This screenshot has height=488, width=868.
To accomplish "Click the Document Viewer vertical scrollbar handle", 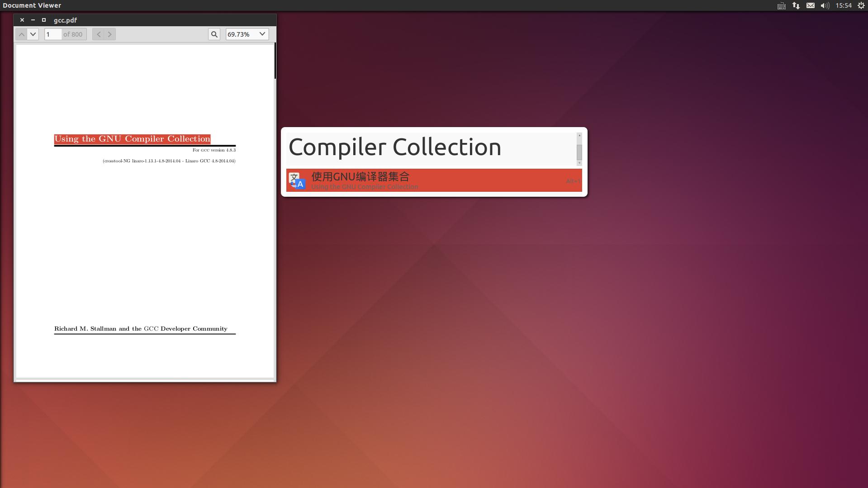I will point(275,61).
